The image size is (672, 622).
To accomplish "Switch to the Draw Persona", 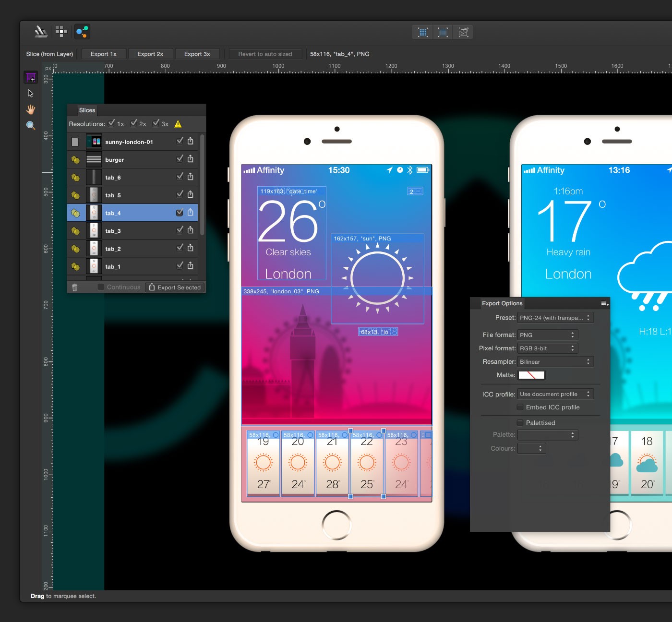I will tap(40, 32).
